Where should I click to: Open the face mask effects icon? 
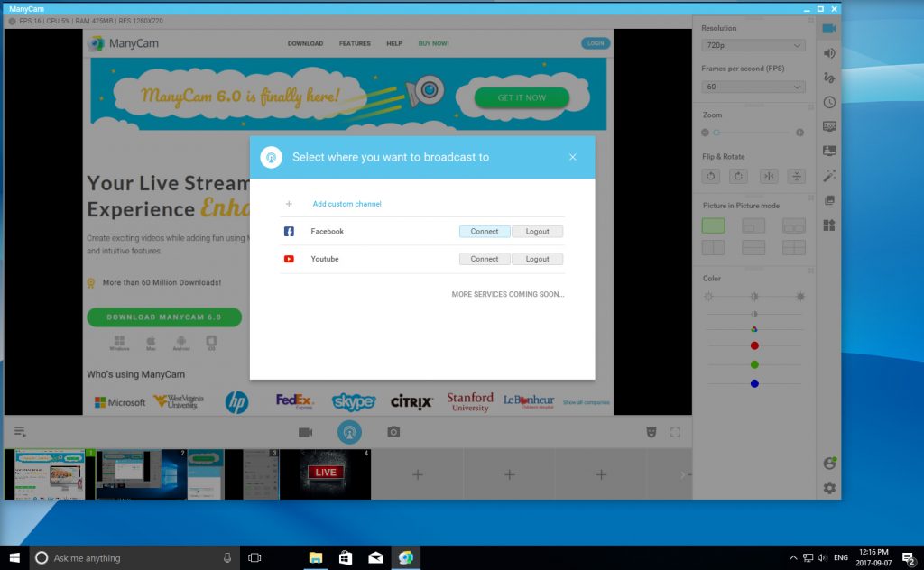651,432
